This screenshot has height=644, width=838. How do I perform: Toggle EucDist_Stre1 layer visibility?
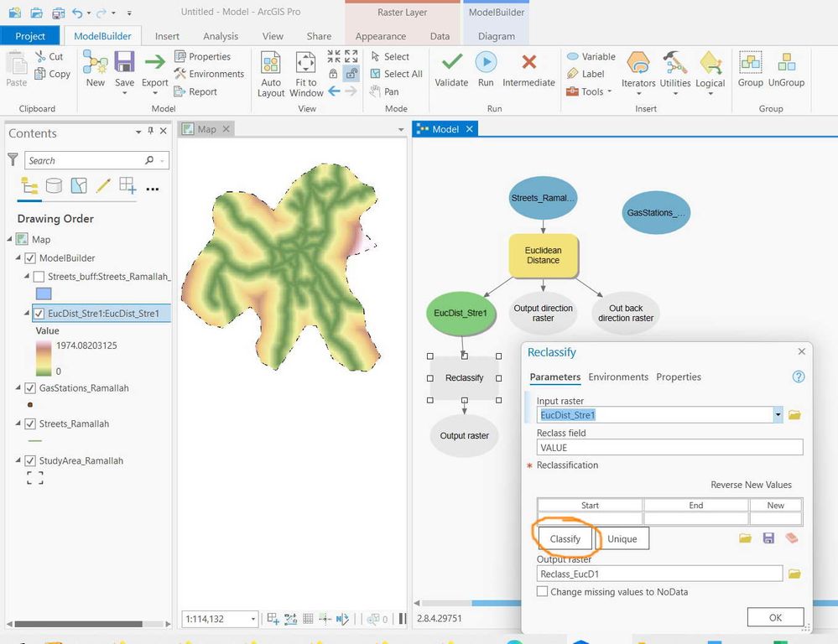[x=39, y=314]
